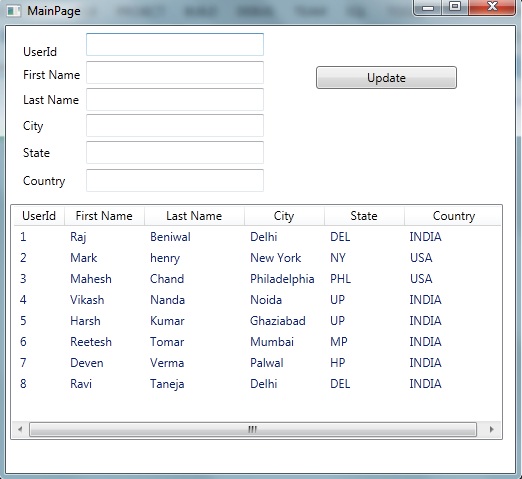Screen dimensions: 522x479
Task: Select the City text box
Action: tap(175, 125)
